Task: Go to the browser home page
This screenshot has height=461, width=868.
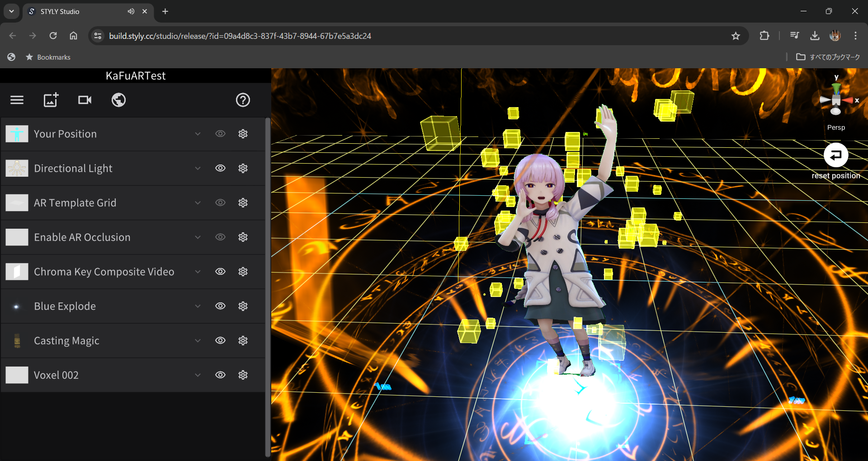Action: (73, 36)
